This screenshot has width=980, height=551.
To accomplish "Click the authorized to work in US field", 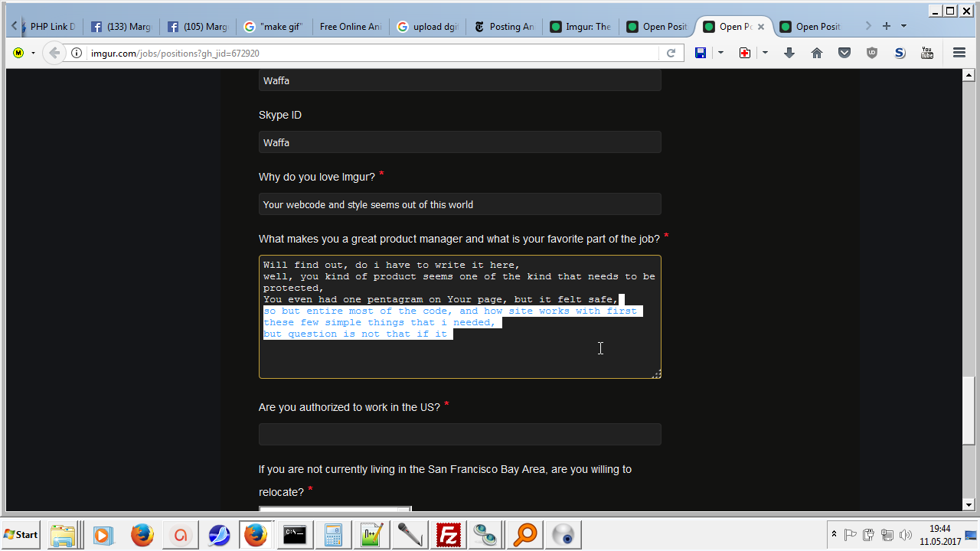I will tap(459, 434).
